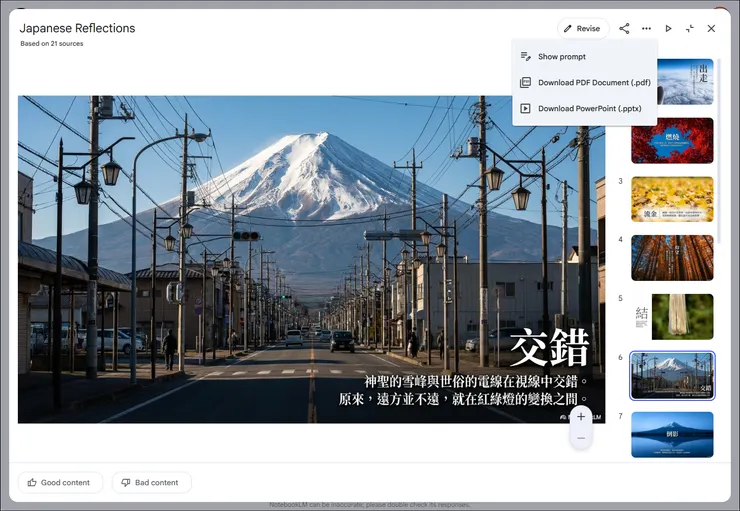Image resolution: width=740 pixels, height=511 pixels.
Task: Choose Download PowerPoint (.pptx)
Action: pos(584,109)
